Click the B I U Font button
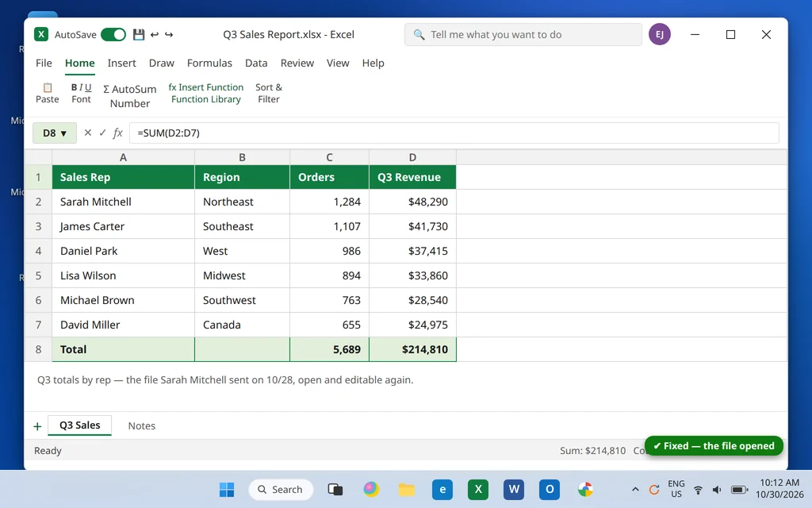 82,94
